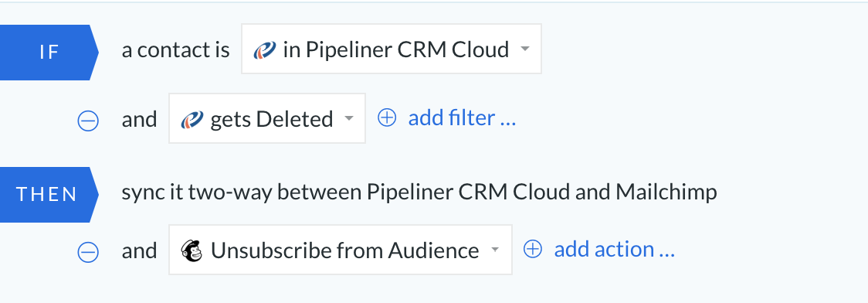Click the arrow on gets Deleted selector

[349, 118]
